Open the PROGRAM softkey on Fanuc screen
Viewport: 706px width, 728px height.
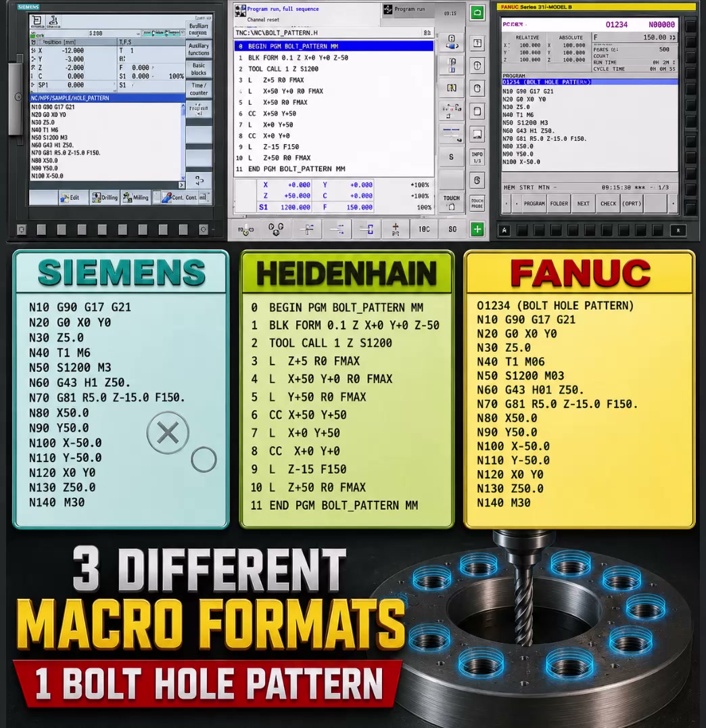(534, 204)
